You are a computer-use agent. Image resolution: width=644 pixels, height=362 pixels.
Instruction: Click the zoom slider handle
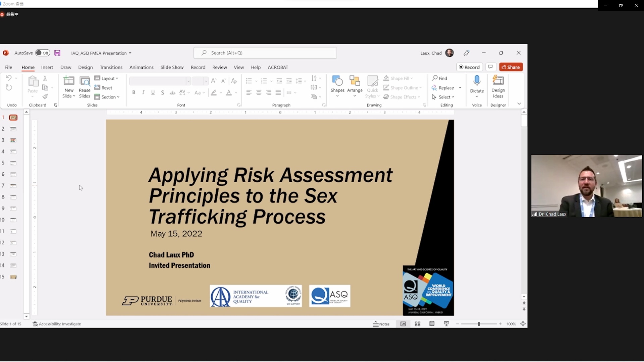(479, 324)
